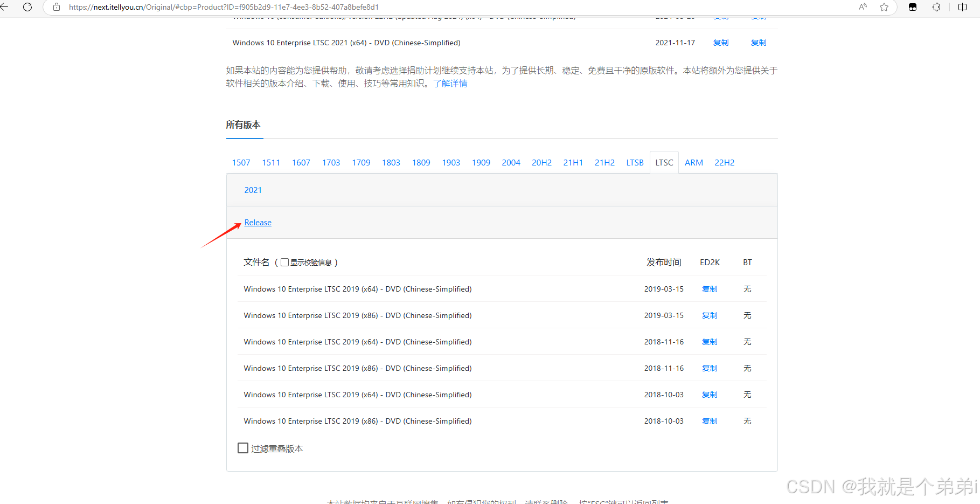Copy ED2K for LTSC 2019 x64 2018-11-16
Screen dimensions: 980x504
click(x=710, y=342)
